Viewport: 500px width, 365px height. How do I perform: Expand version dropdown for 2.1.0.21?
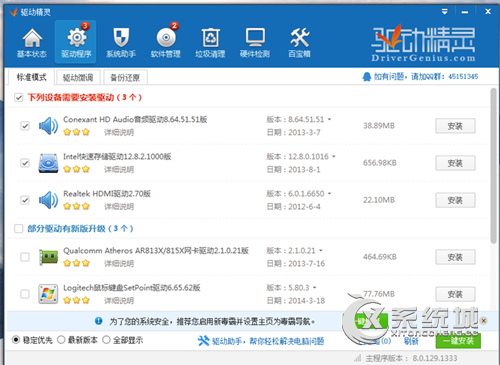(321, 250)
